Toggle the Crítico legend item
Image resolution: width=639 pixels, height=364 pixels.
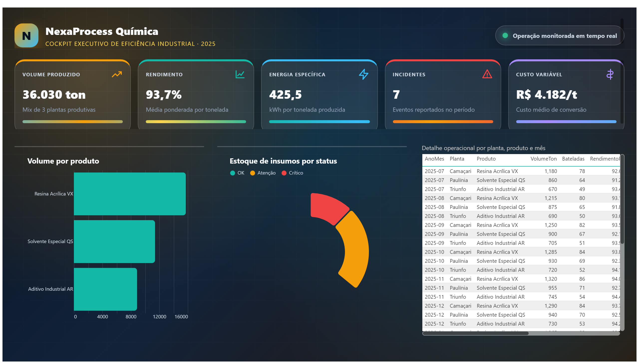(292, 173)
